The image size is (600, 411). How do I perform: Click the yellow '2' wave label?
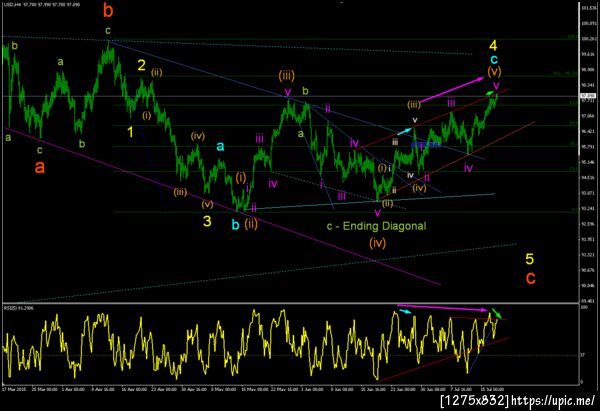click(x=142, y=65)
